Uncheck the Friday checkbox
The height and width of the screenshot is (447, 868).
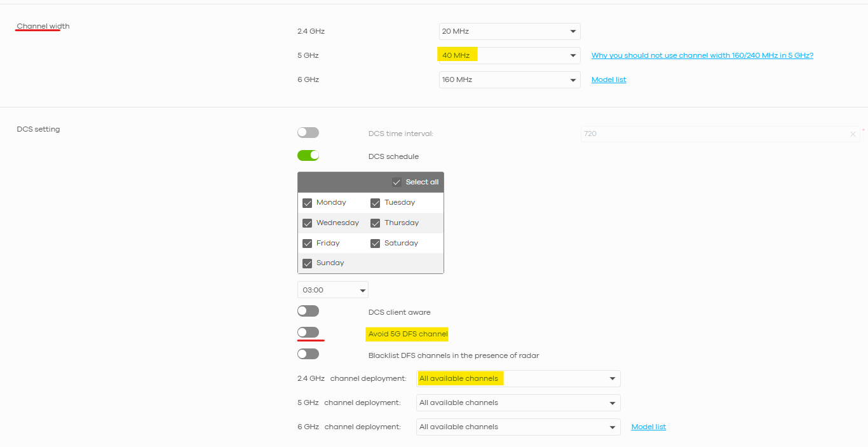(x=308, y=244)
